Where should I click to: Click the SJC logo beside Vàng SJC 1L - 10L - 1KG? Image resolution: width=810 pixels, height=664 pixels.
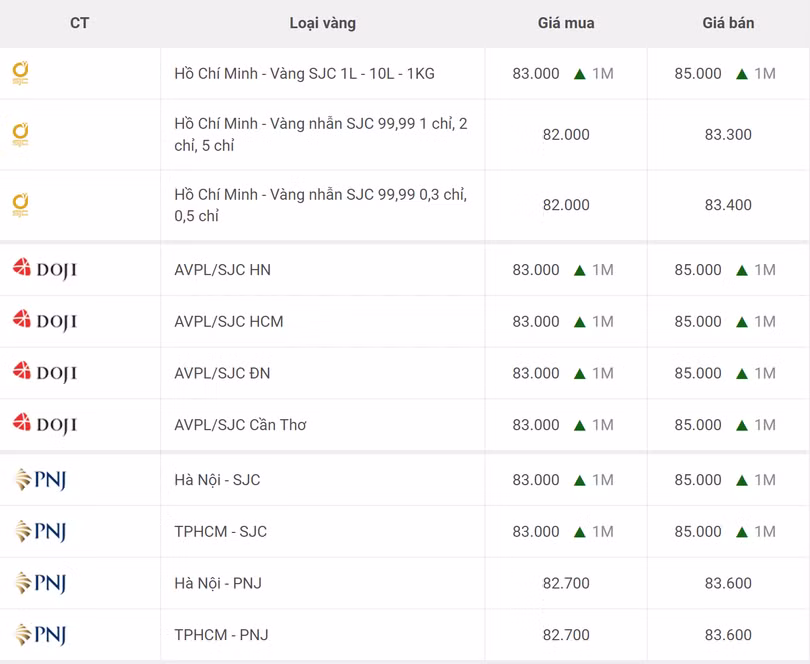(x=20, y=74)
